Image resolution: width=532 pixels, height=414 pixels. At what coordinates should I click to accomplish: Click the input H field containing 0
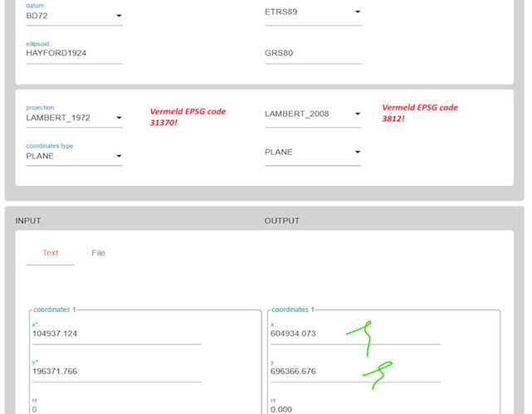pos(115,408)
